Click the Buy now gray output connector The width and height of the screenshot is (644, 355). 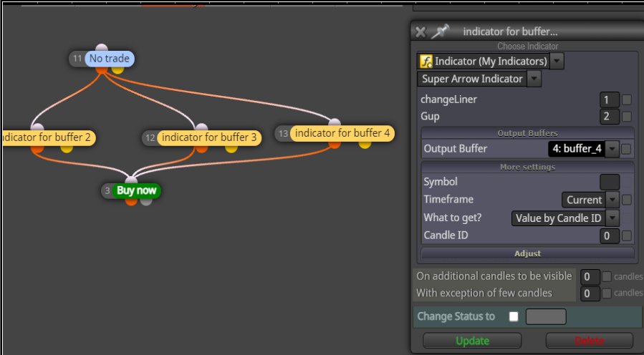click(x=146, y=201)
